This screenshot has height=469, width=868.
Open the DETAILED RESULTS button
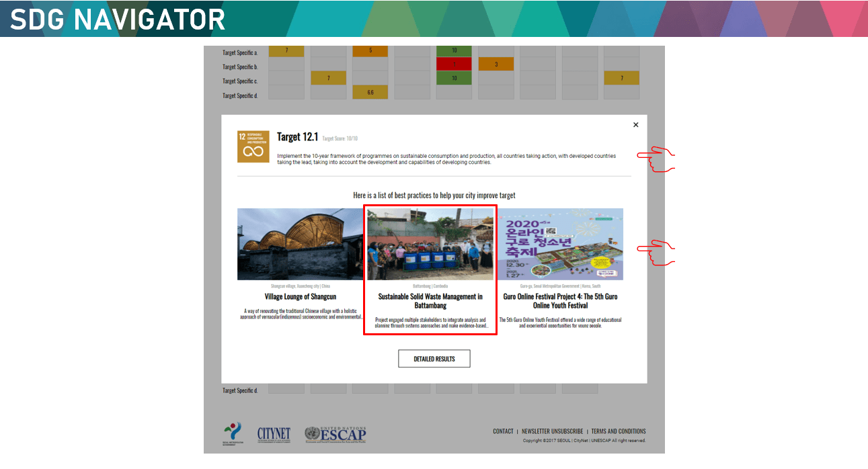tap(434, 359)
